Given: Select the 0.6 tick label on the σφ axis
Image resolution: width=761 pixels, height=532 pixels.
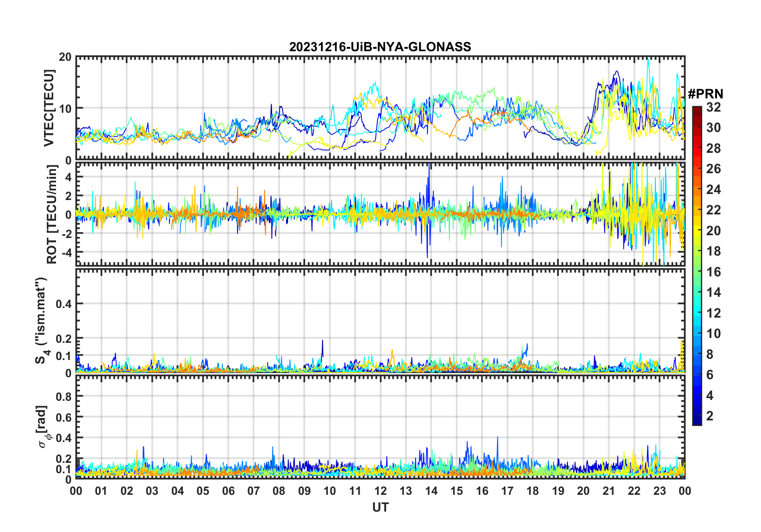Looking at the screenshot, I should pos(64,417).
